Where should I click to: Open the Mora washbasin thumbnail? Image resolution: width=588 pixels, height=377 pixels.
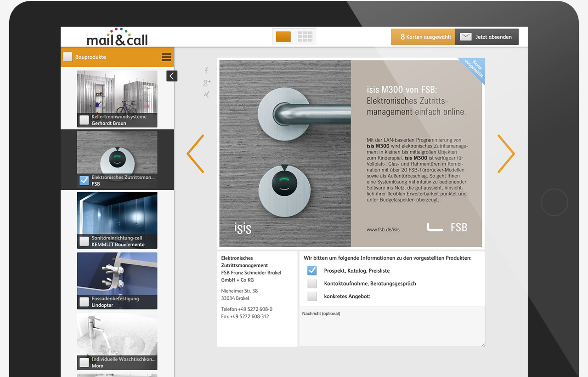pyautogui.click(x=117, y=342)
